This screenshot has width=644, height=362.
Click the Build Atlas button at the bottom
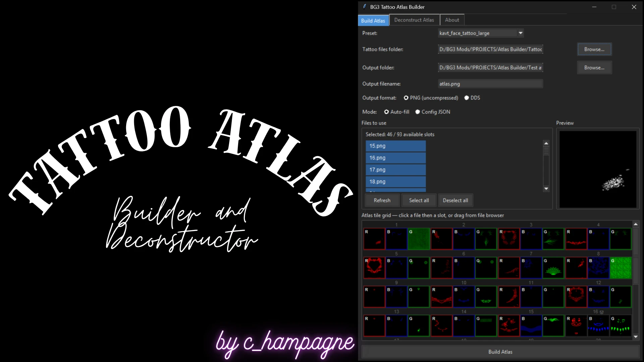pos(500,352)
